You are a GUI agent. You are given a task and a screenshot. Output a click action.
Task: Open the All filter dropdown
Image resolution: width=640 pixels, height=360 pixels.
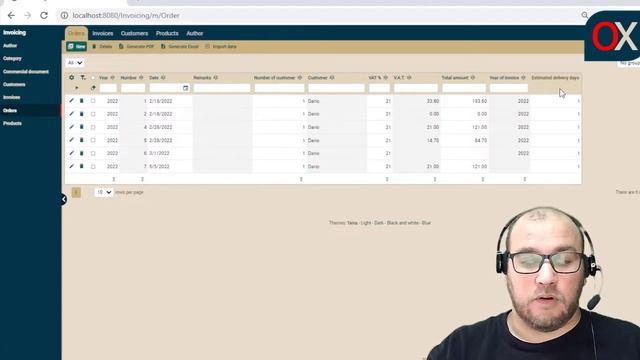tap(75, 63)
